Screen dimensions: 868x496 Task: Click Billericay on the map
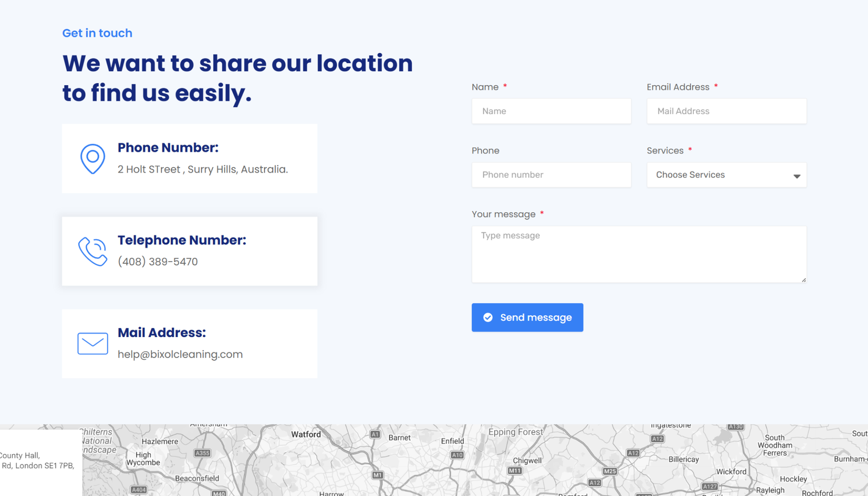click(684, 459)
